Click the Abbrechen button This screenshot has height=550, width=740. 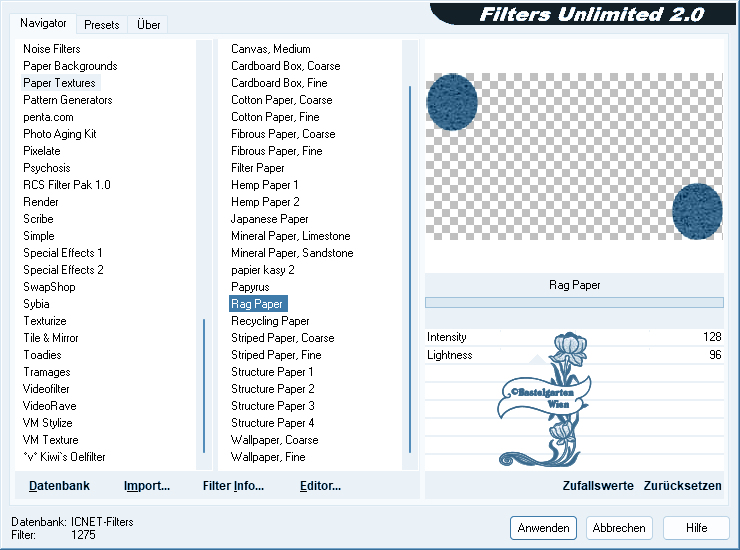(x=619, y=528)
